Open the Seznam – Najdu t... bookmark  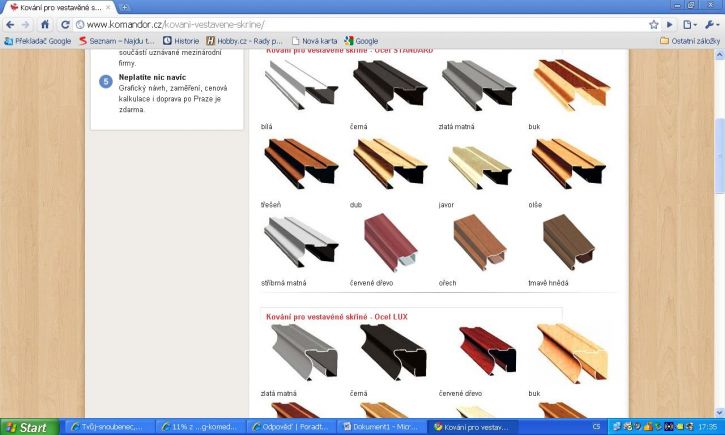pos(116,41)
